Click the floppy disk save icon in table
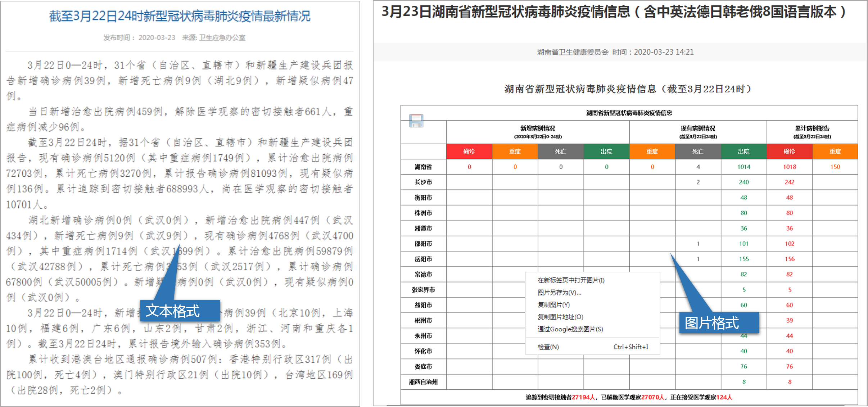The width and height of the screenshot is (868, 407). tap(416, 121)
